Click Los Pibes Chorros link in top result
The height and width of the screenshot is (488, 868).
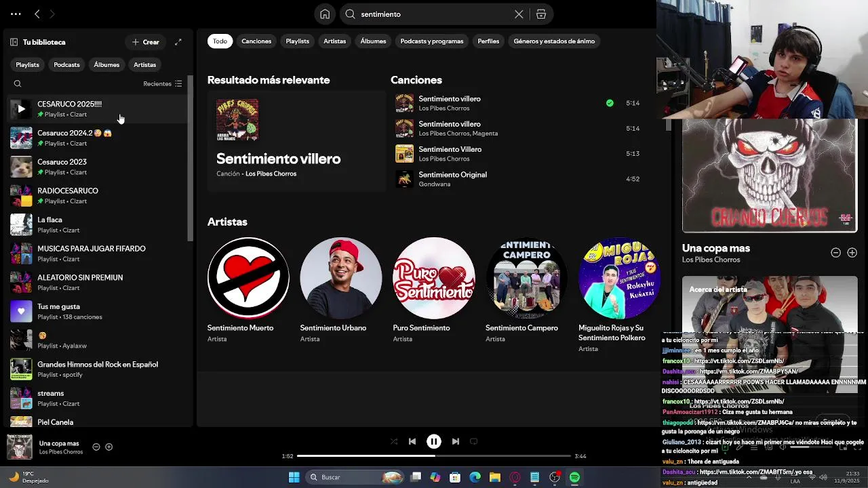pos(271,174)
